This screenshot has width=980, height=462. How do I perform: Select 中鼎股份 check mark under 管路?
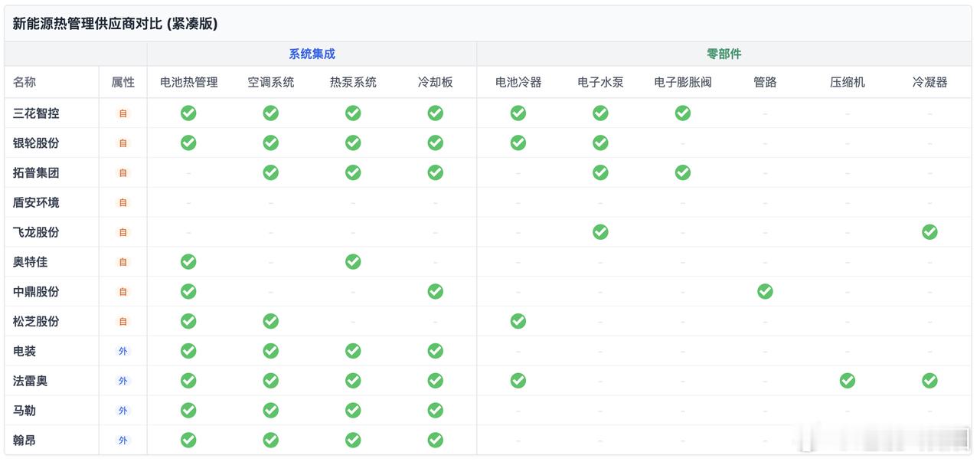pyautogui.click(x=766, y=291)
